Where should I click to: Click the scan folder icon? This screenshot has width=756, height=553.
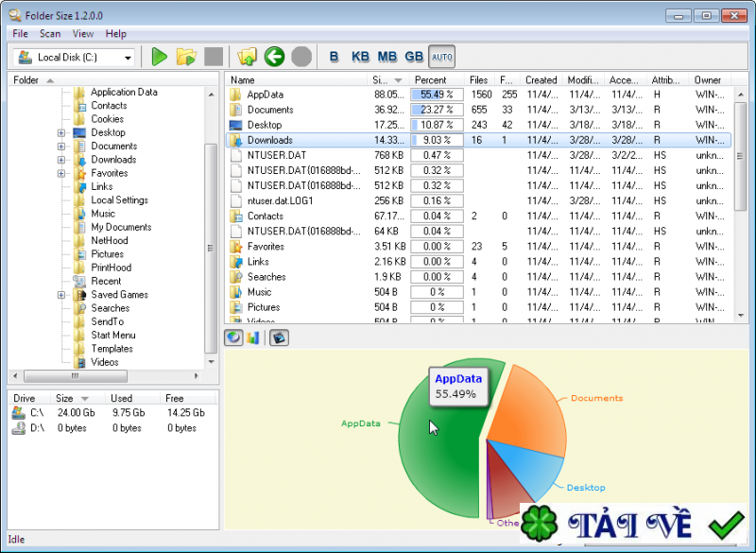(x=186, y=57)
